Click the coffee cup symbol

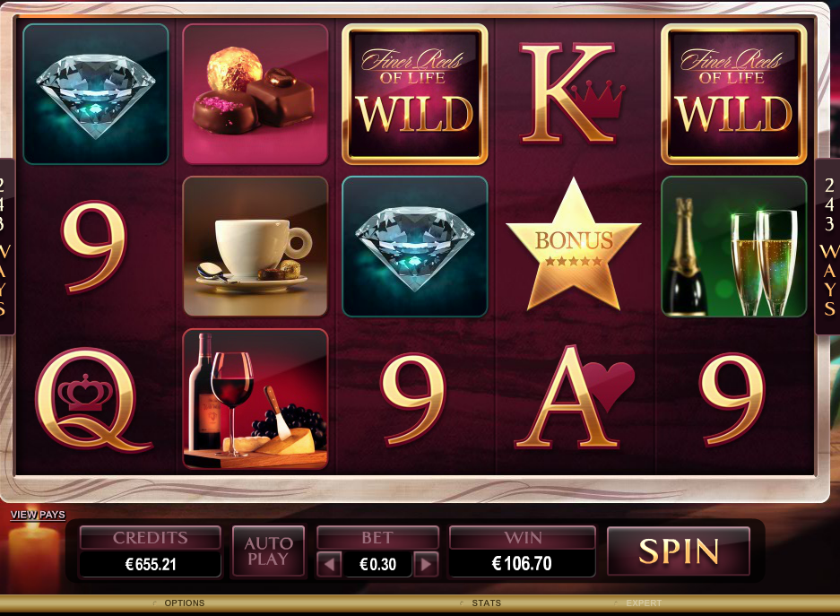255,247
